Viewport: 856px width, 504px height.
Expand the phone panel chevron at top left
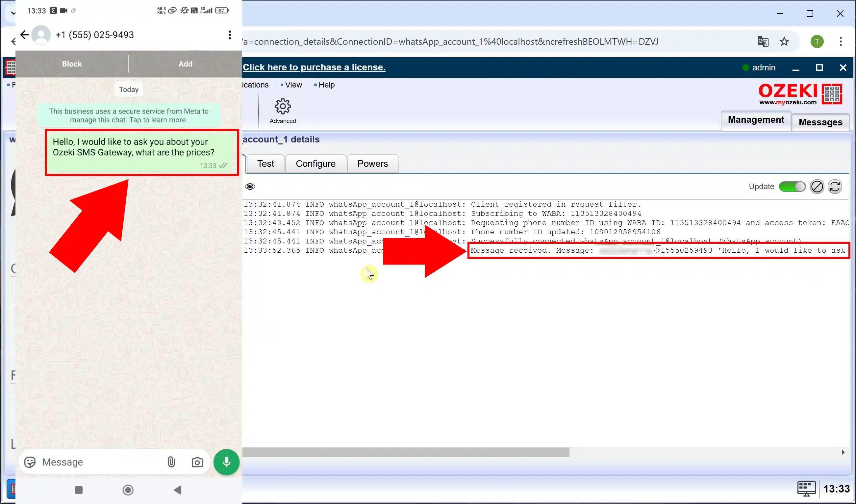click(13, 13)
